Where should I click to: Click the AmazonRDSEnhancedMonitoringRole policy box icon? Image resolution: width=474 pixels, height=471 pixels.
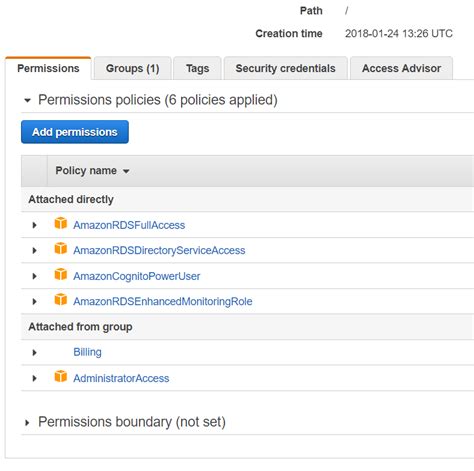[61, 299]
